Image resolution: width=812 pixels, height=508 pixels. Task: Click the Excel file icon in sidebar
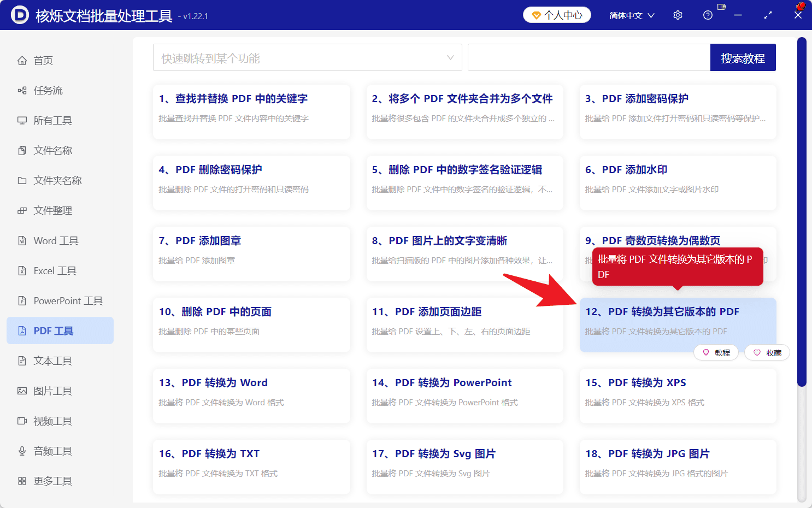[x=22, y=271]
